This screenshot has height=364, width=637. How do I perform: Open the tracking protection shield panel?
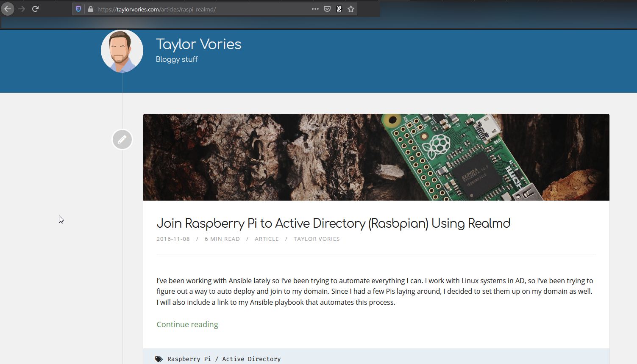tap(78, 8)
